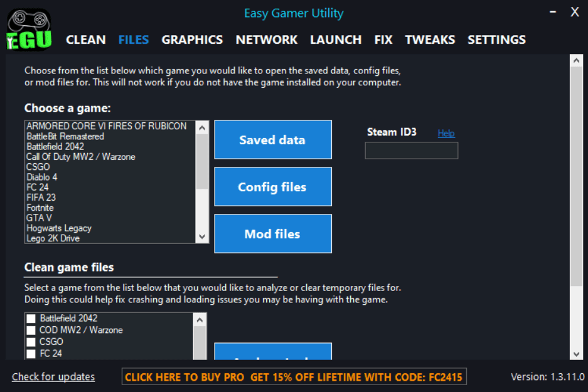Click the Saved data button

click(x=273, y=140)
